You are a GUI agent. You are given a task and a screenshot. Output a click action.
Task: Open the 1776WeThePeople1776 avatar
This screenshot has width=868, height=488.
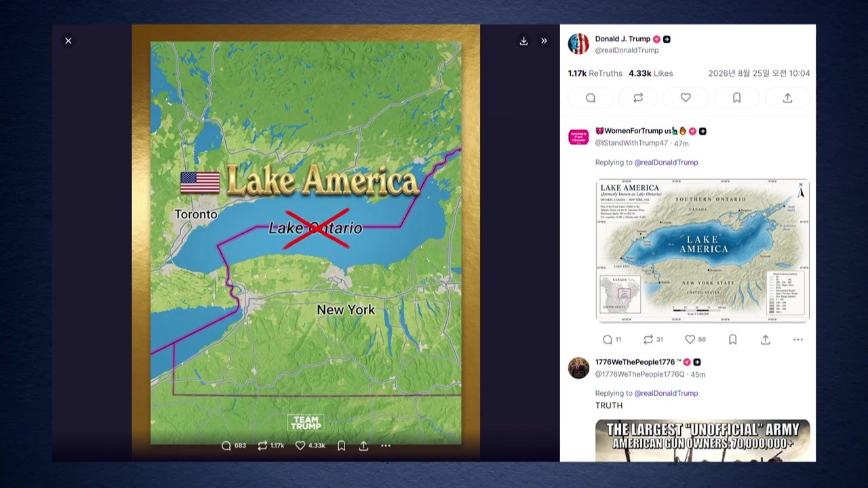tap(578, 368)
